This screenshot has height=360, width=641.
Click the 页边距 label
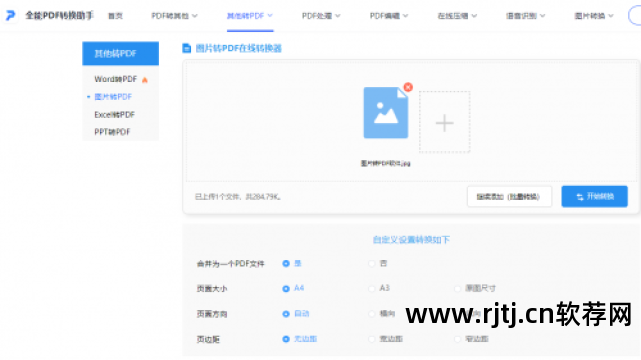208,340
